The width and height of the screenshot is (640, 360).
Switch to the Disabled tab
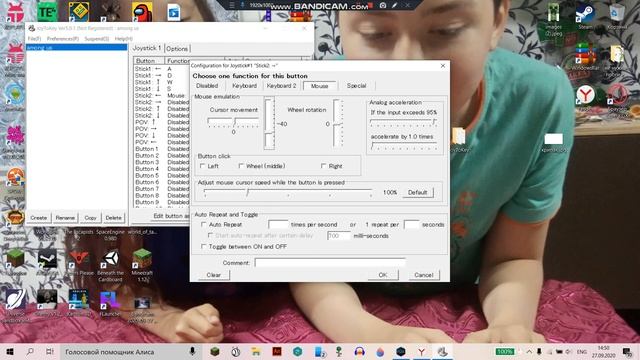[207, 86]
